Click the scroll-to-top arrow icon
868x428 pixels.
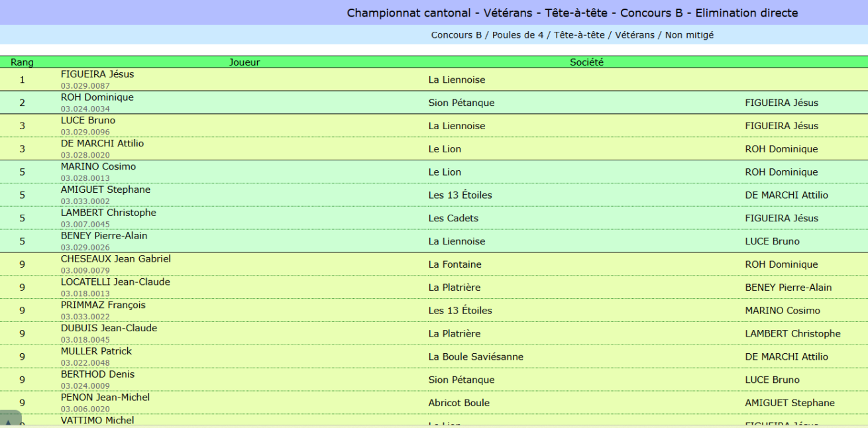(9, 421)
